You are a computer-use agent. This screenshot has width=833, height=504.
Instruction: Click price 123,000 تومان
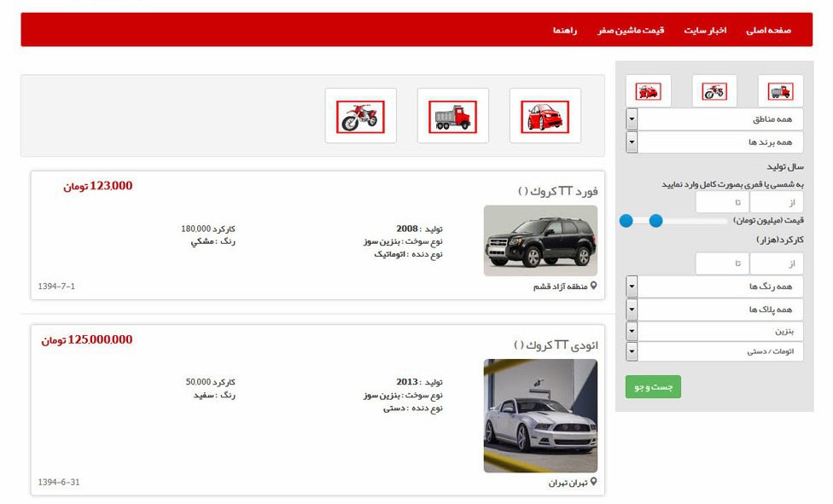pyautogui.click(x=98, y=186)
